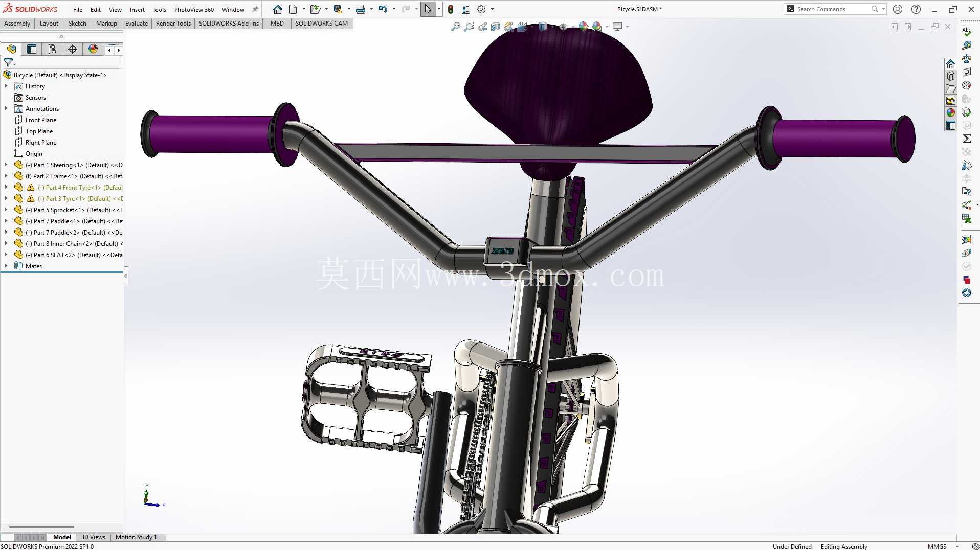Viewport: 980px width, 550px height.
Task: Open the Tools menu
Action: [x=159, y=10]
